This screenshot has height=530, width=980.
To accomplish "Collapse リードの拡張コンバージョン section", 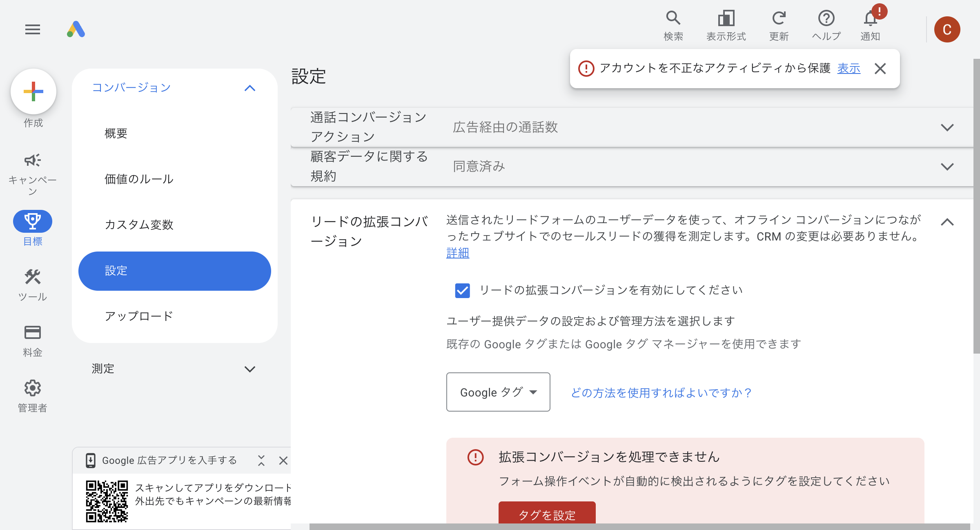I will (947, 222).
